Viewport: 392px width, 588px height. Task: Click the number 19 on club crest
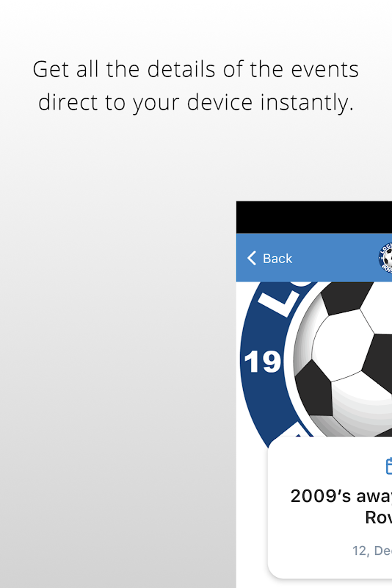[x=262, y=362]
